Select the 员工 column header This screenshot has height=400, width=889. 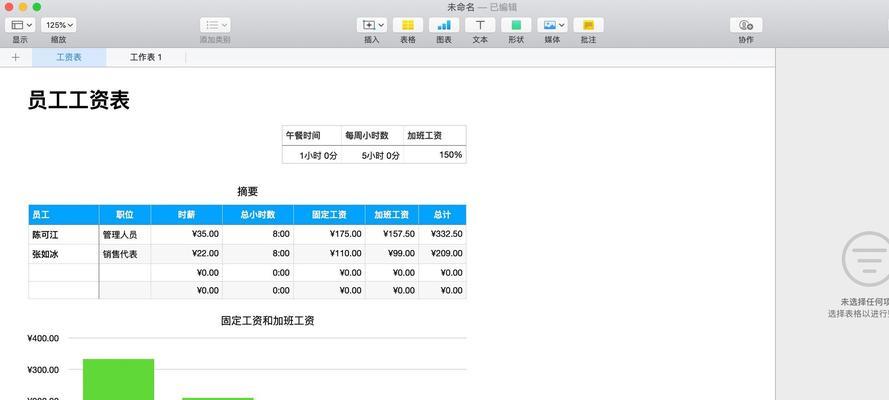(x=64, y=215)
